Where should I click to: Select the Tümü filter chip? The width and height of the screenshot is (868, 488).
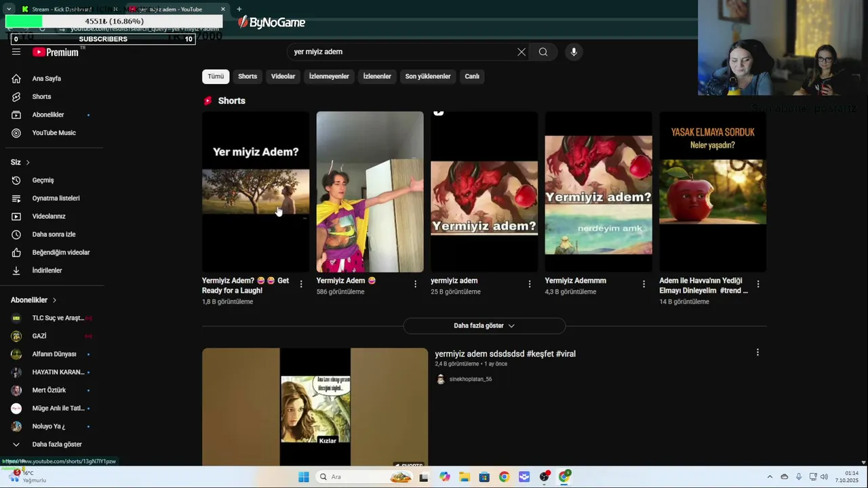point(216,77)
